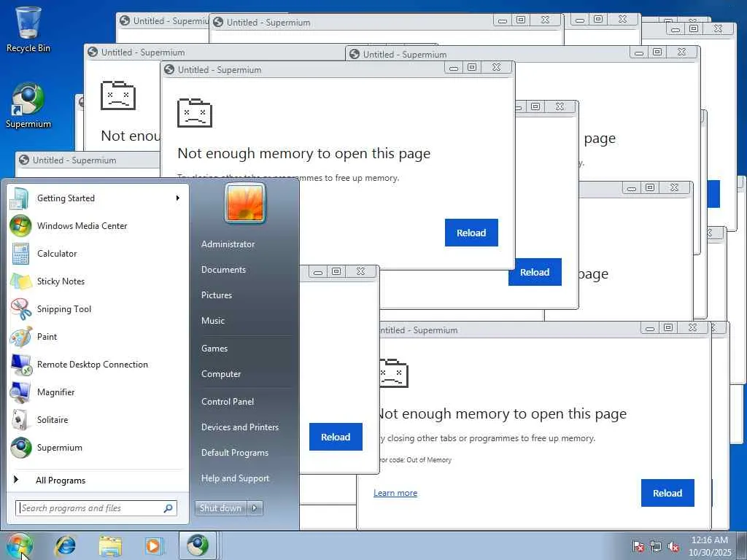
Task: Open Shut down options arrow
Action: 255,508
